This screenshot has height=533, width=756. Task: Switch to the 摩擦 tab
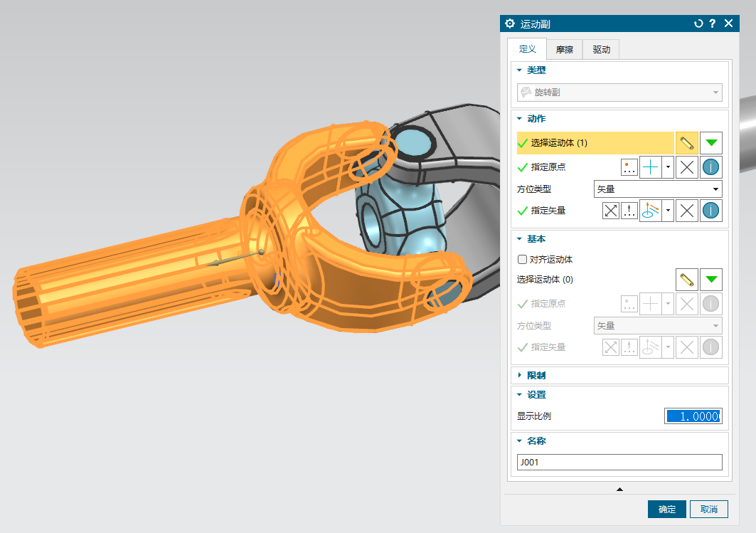pyautogui.click(x=564, y=50)
